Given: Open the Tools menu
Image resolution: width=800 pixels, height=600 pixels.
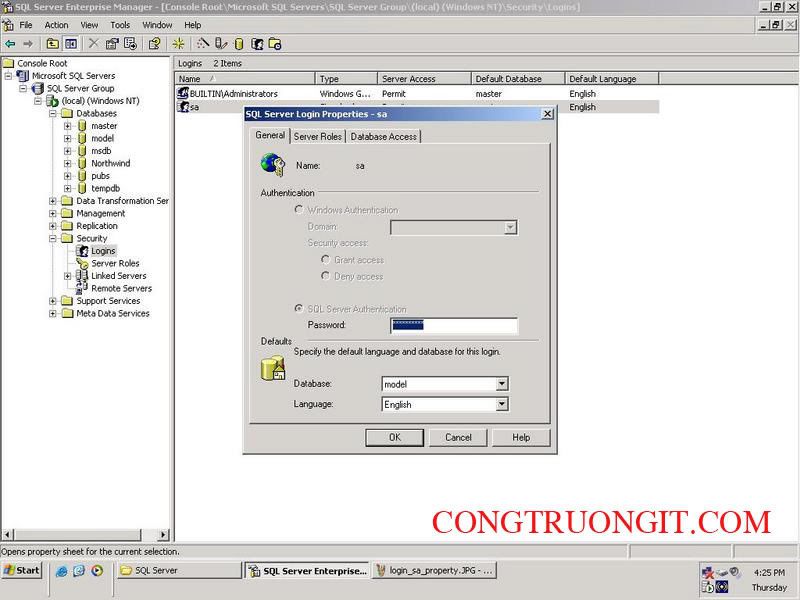Looking at the screenshot, I should pyautogui.click(x=120, y=25).
